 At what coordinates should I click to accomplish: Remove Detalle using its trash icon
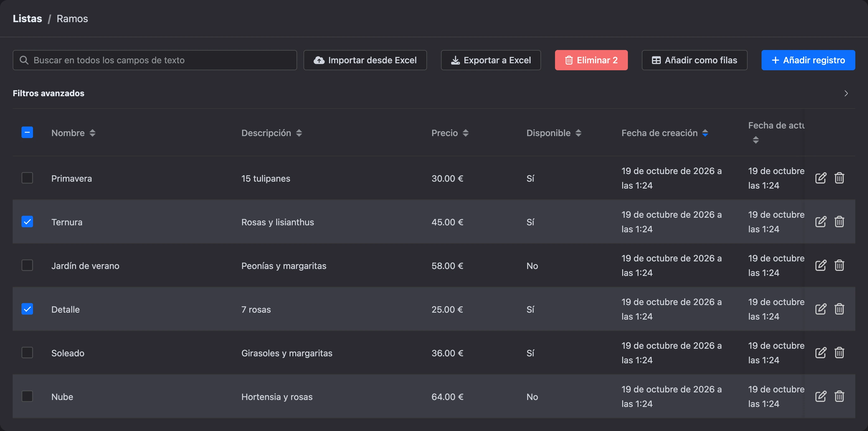point(839,309)
